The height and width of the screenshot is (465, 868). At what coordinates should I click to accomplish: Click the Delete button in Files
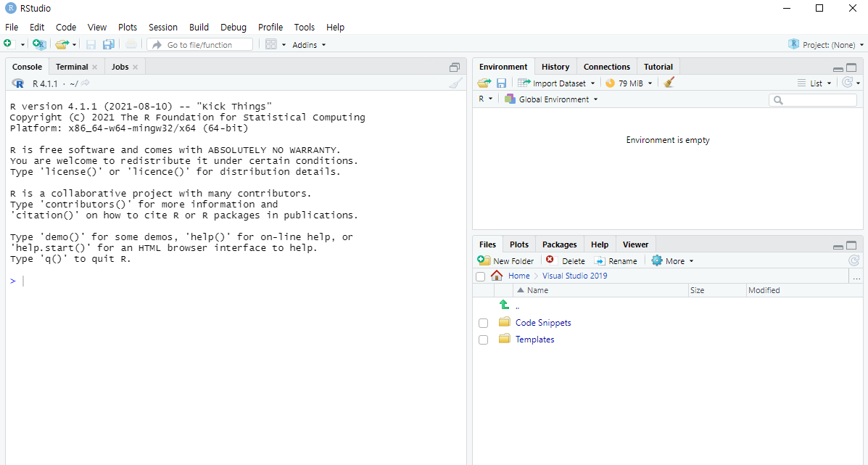[565, 260]
